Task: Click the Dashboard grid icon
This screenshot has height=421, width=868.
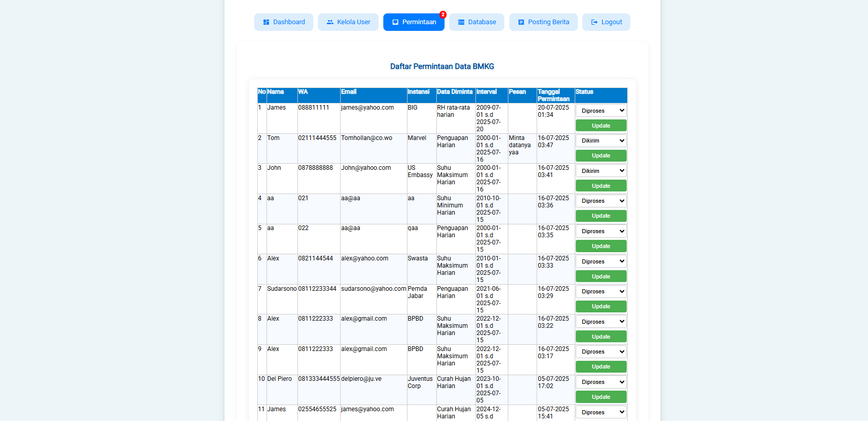Action: pyautogui.click(x=266, y=22)
